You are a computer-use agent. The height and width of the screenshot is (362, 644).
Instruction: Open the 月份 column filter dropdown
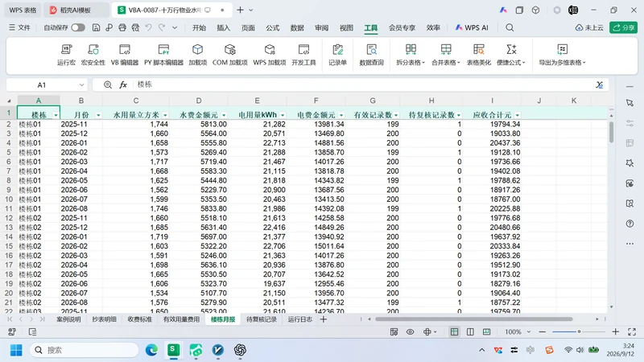(x=98, y=115)
